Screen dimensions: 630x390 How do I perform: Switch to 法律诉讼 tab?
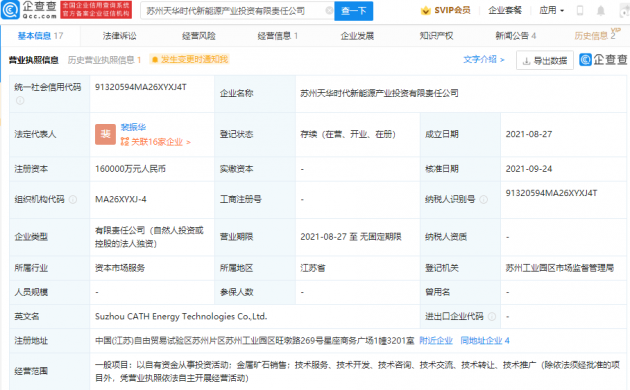(119, 36)
